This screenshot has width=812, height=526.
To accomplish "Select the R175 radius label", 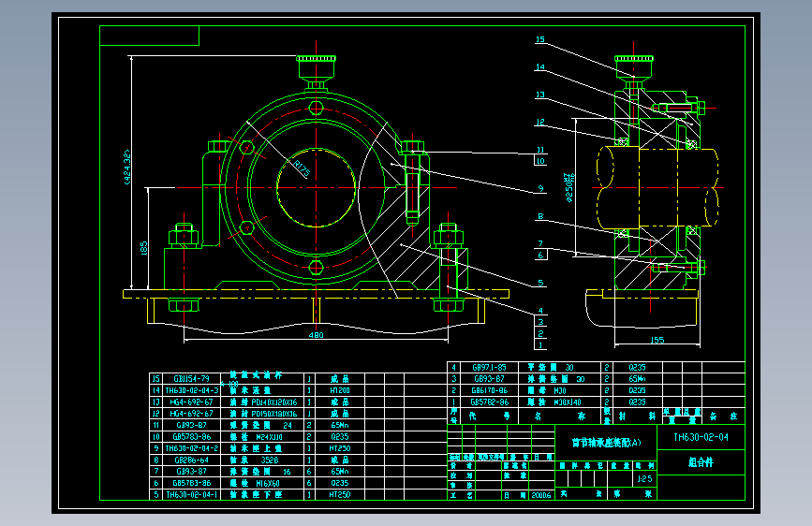I will tap(302, 168).
